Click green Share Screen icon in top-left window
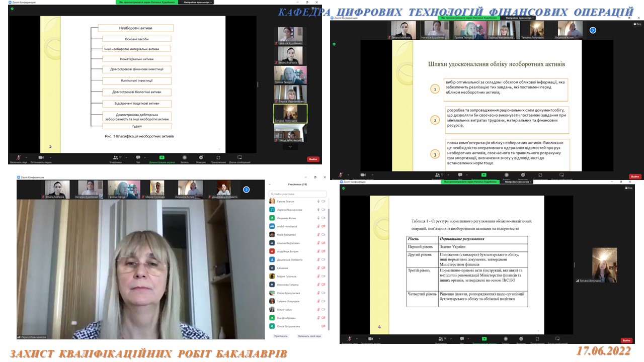 pos(162,157)
